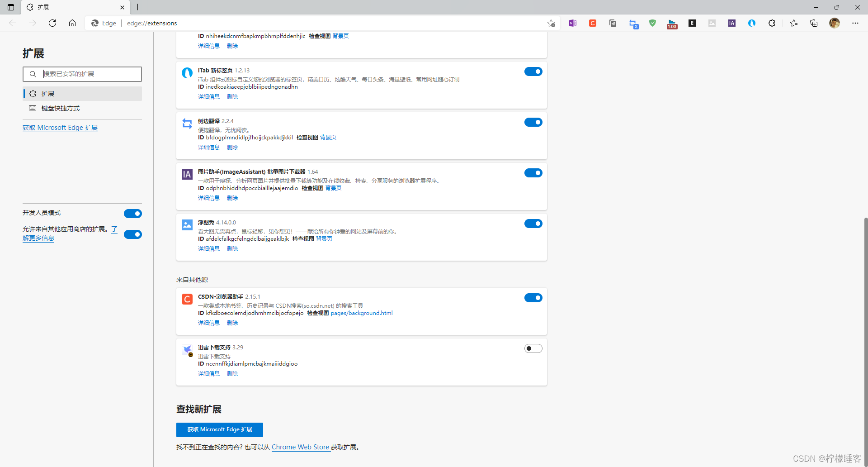
Task: Click the 浮图秀 extension logo
Action: tap(187, 224)
